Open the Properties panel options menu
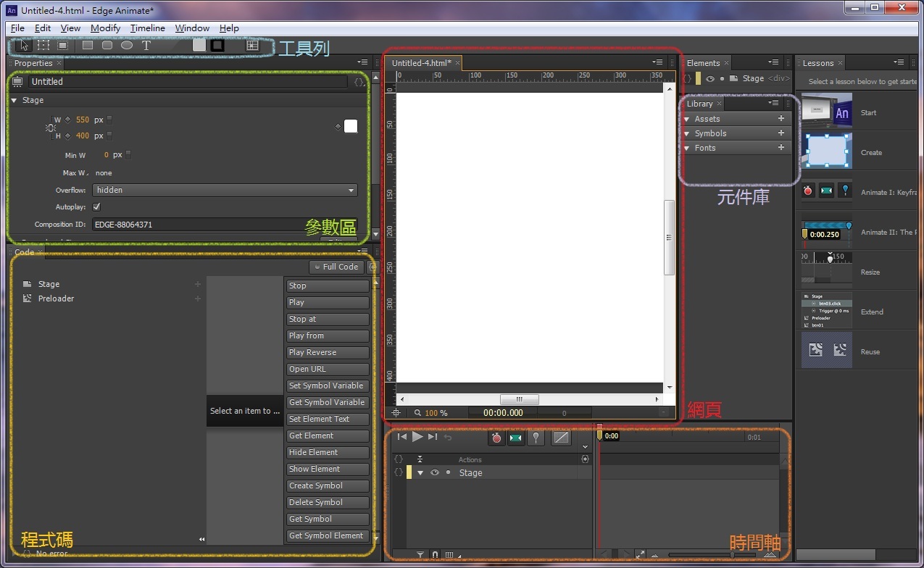This screenshot has height=568, width=924. click(x=362, y=63)
